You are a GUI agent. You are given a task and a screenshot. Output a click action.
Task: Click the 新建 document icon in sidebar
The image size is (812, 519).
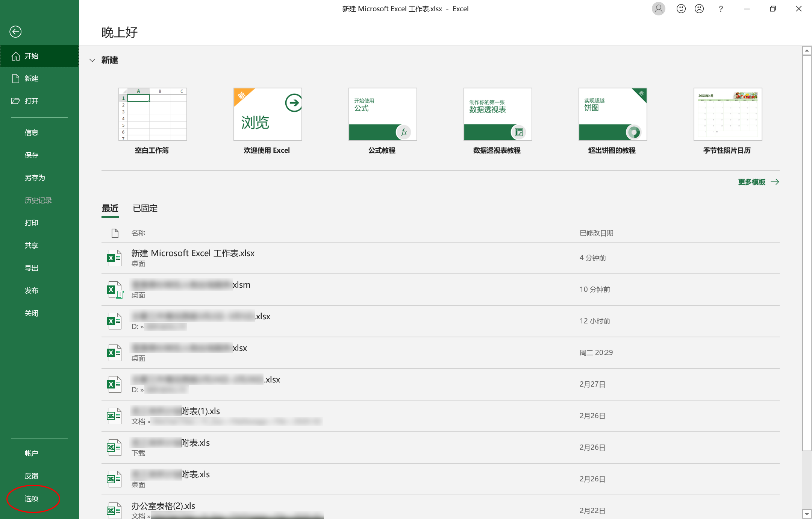click(x=15, y=78)
